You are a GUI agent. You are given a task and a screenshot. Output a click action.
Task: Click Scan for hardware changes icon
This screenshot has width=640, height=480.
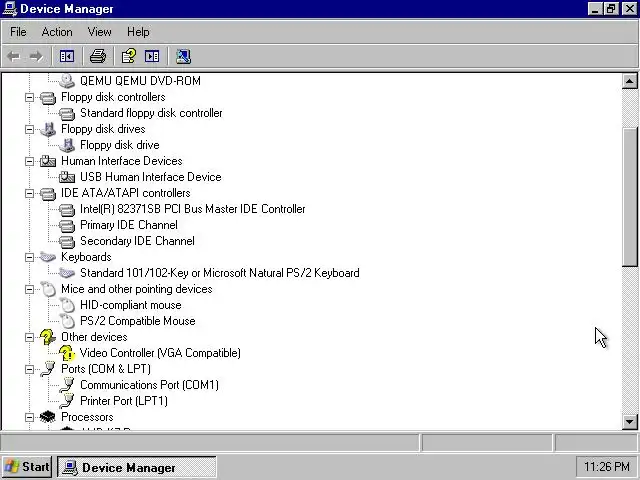tap(183, 56)
